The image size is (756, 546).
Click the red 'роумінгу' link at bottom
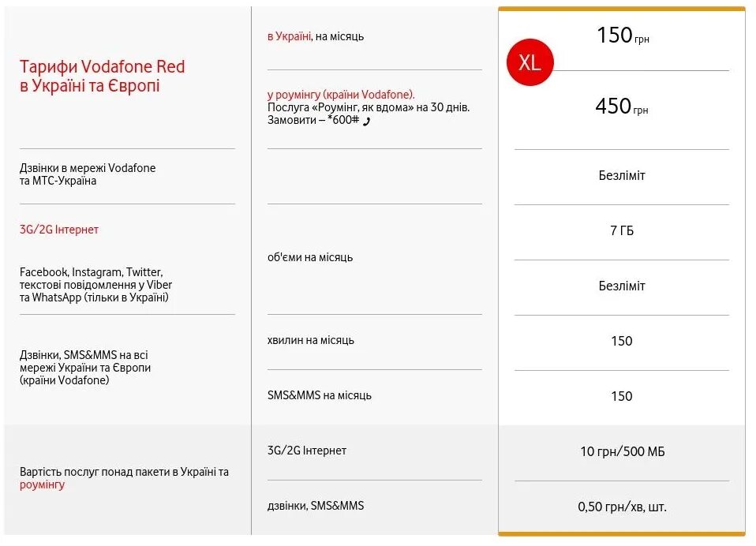tap(42, 484)
